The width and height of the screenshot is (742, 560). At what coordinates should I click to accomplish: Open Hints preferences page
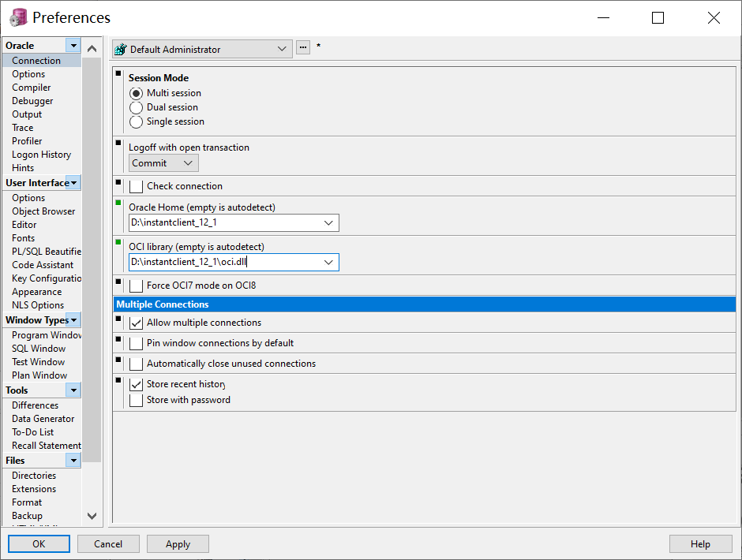(23, 168)
